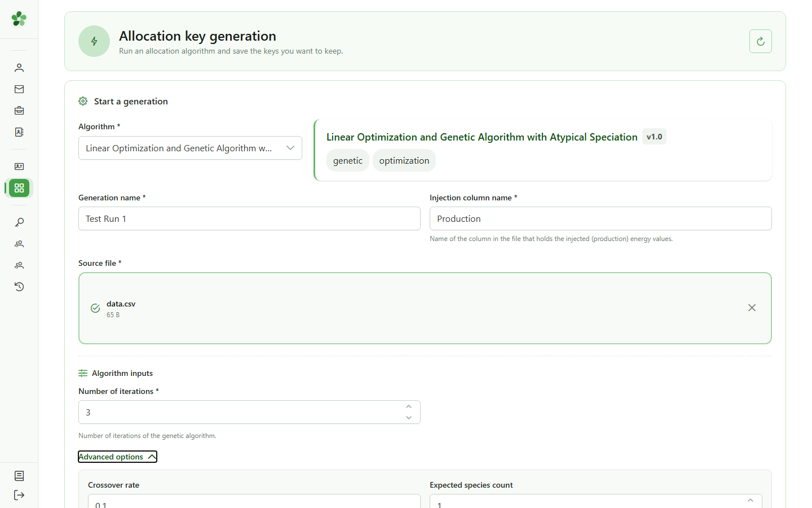This screenshot has width=812, height=508.
Task: Click the Injection column name field
Action: click(x=601, y=218)
